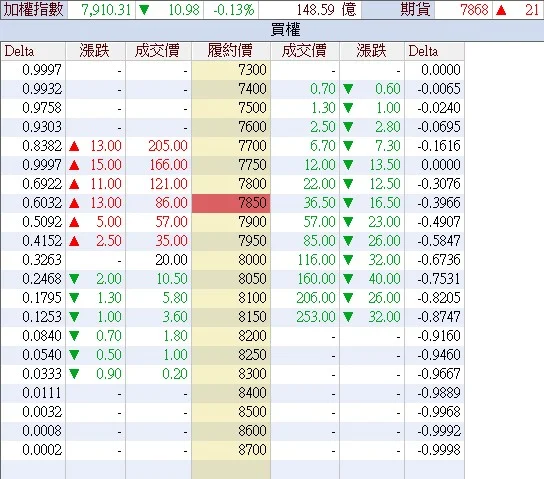Click call trade price 86.00

[x=171, y=203]
